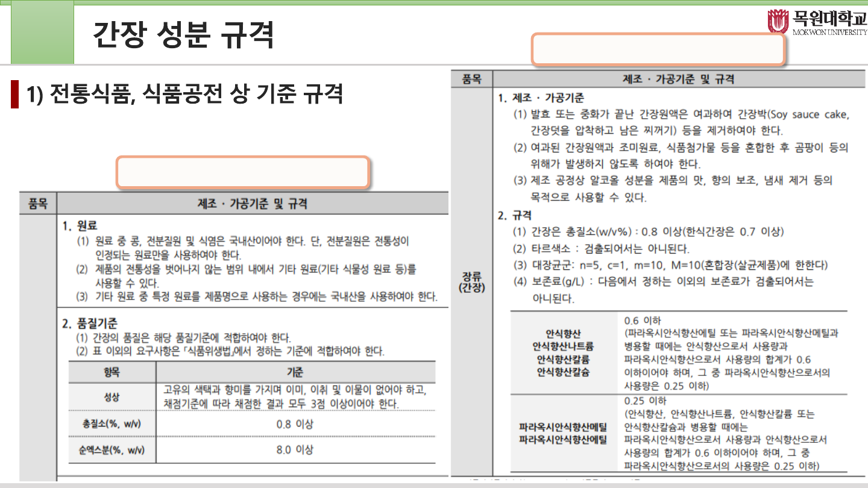
Task: Click the 8.0 이상 value cell
Action: (295, 449)
